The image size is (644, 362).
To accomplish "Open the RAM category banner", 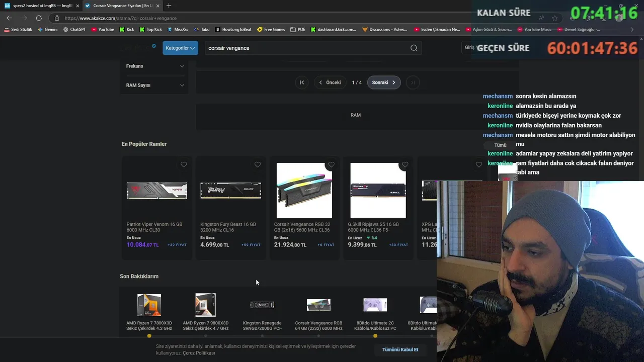I will (x=356, y=115).
